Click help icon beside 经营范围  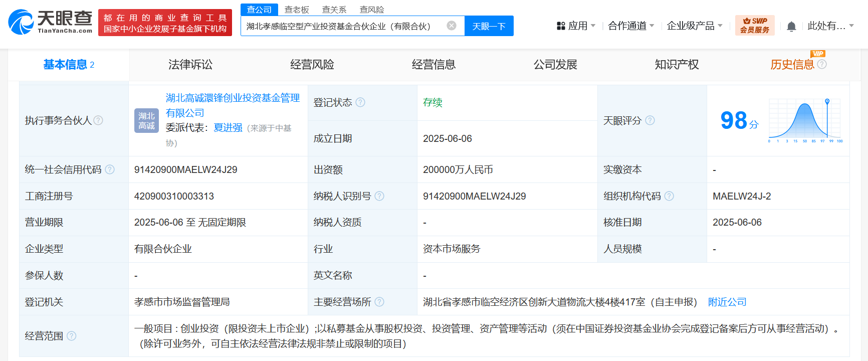72,336
